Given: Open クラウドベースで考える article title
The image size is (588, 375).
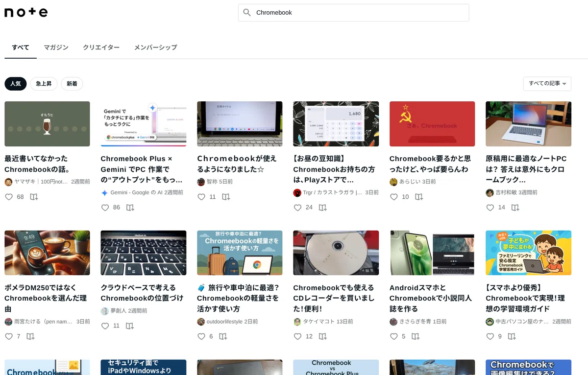Looking at the screenshot, I should [142, 293].
